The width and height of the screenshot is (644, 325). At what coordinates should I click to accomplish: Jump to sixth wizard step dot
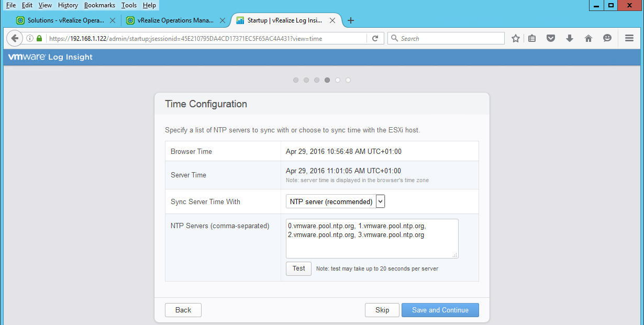pyautogui.click(x=348, y=80)
